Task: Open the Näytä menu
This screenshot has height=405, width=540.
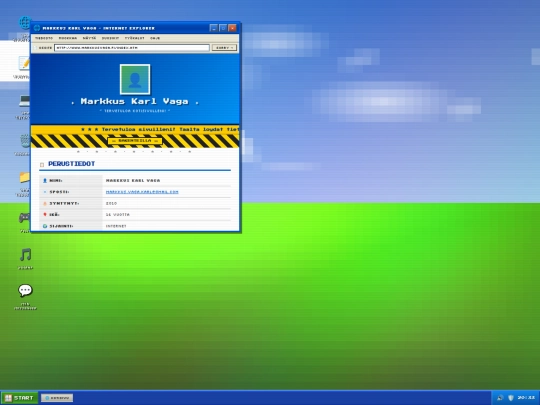Action: pos(89,38)
